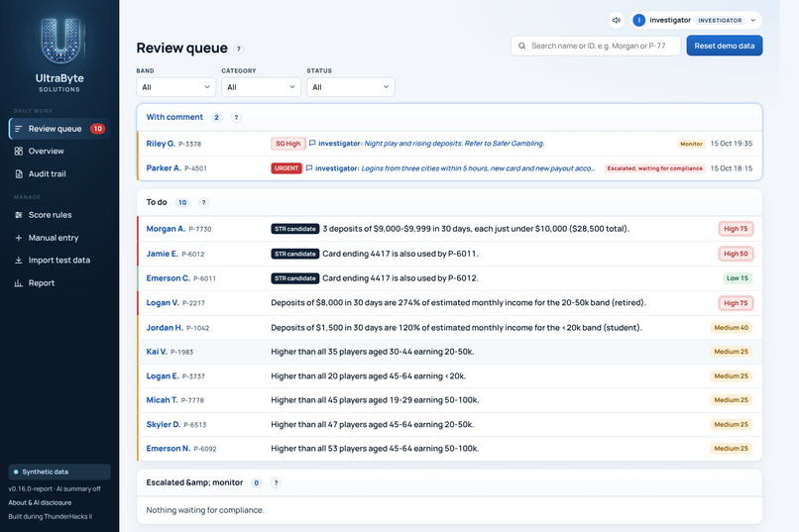Image resolution: width=799 pixels, height=532 pixels.
Task: Click help icon beside Escalated & monitor
Action: tap(276, 482)
